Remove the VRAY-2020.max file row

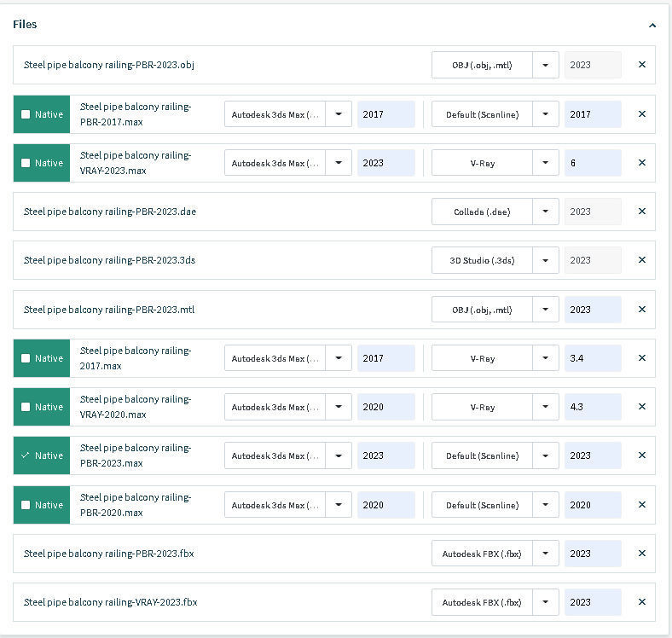tap(642, 407)
